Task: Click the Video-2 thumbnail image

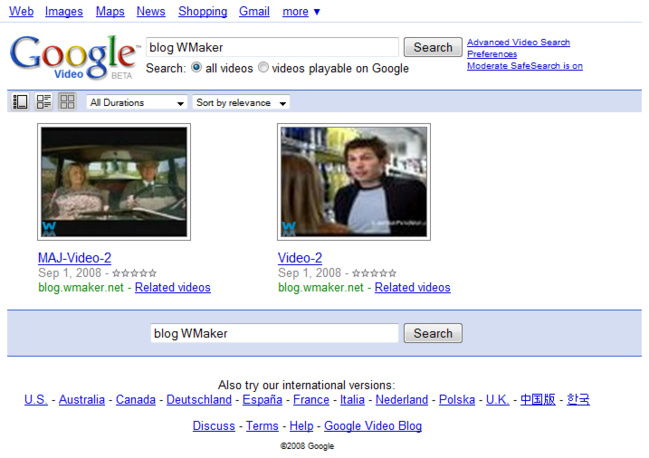Action: [x=353, y=182]
